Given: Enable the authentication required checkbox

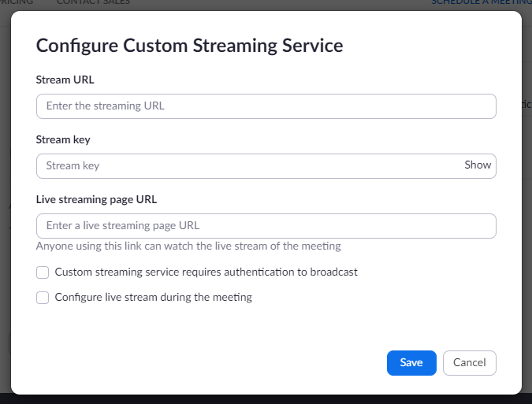Looking at the screenshot, I should 43,272.
